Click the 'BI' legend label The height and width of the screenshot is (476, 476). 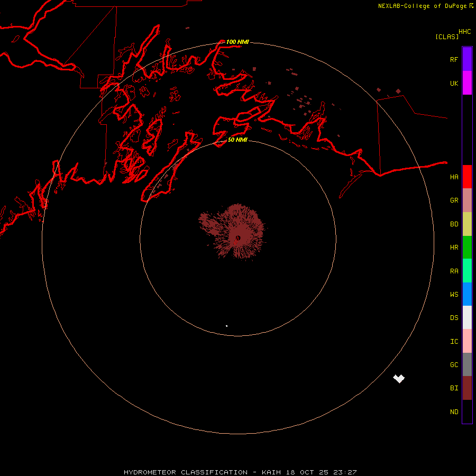454,388
